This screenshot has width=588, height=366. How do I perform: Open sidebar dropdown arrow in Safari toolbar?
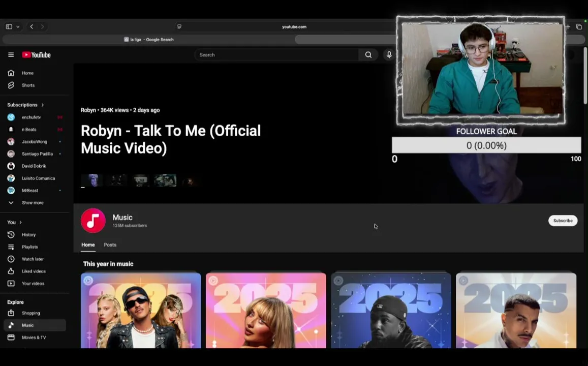tap(18, 26)
